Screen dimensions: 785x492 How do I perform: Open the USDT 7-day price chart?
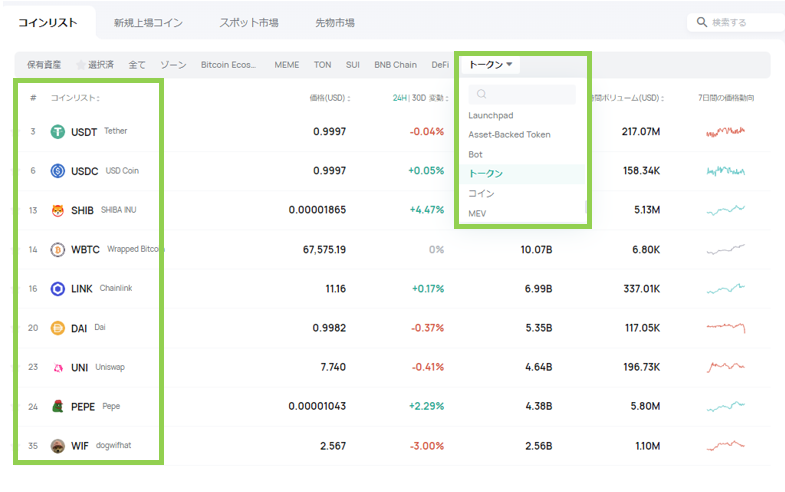[x=725, y=132]
